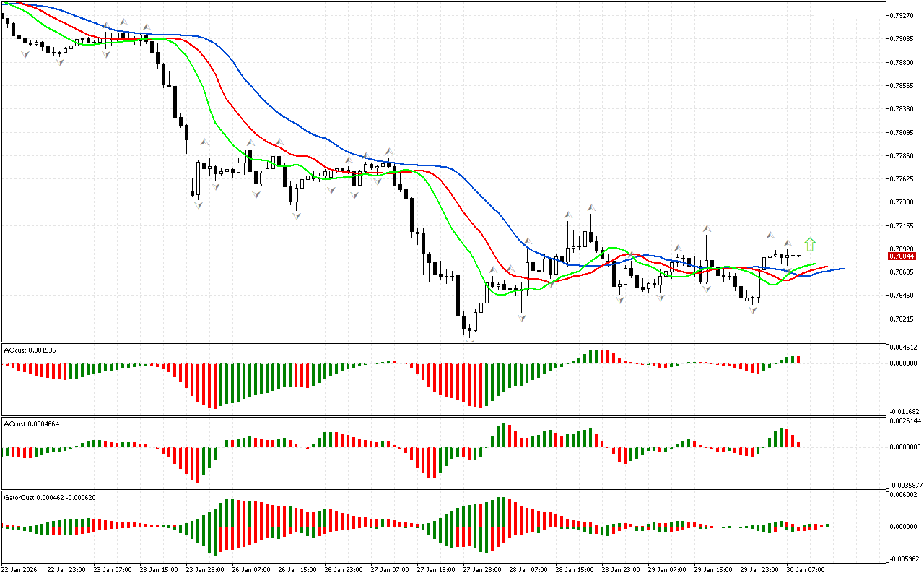Viewport: 924px width, 578px height.
Task: Click the right end of the red Alligator teeth line
Action: 827,267
